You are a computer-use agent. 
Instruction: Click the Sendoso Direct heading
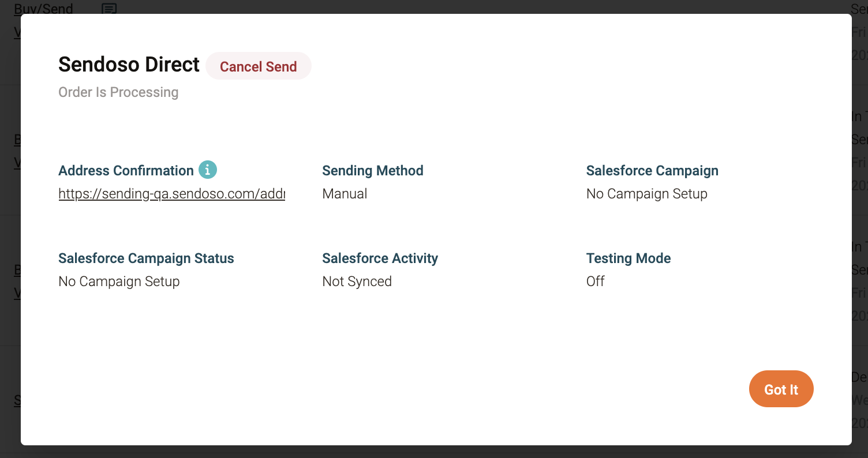pos(129,65)
